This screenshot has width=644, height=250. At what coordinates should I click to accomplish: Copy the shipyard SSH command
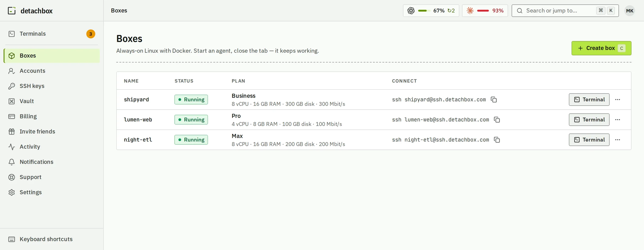pyautogui.click(x=494, y=99)
